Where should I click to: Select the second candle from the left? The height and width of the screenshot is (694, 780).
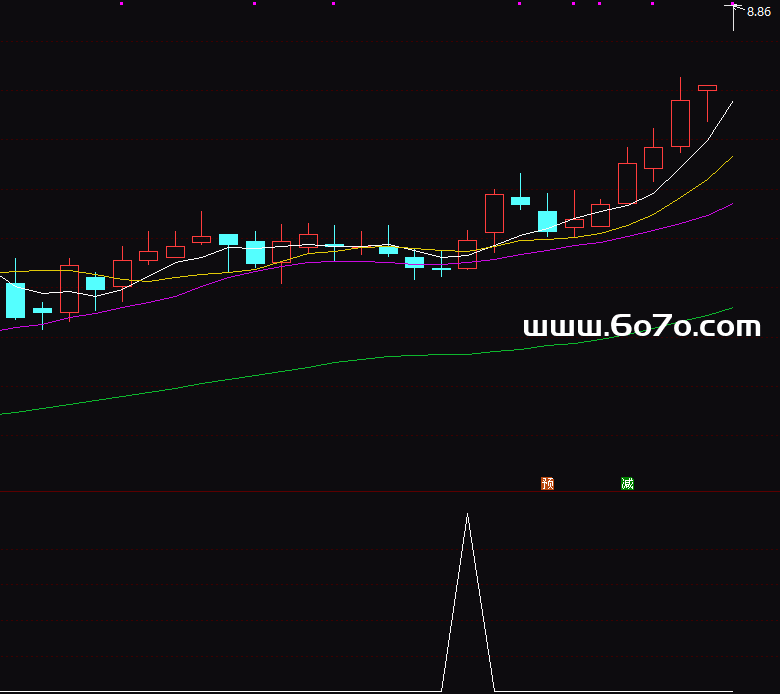[x=42, y=310]
